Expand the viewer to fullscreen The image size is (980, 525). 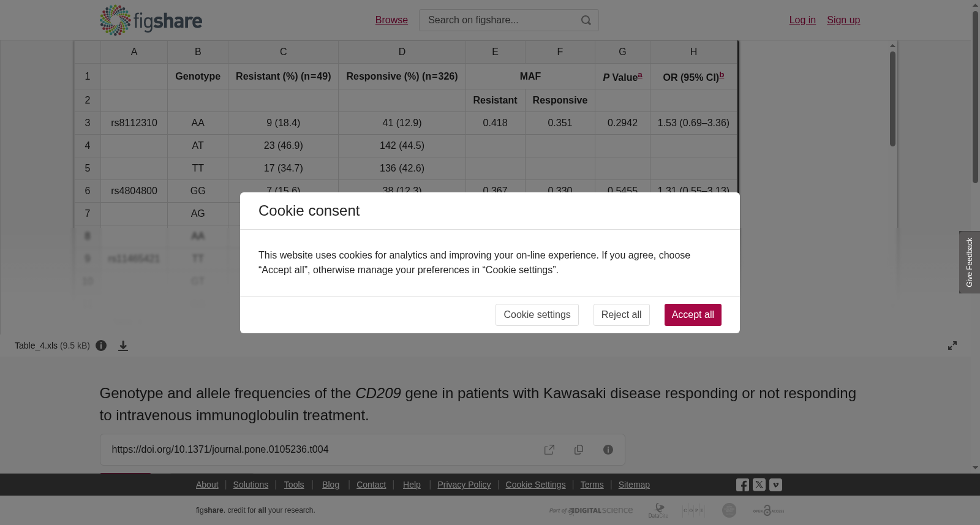click(952, 346)
